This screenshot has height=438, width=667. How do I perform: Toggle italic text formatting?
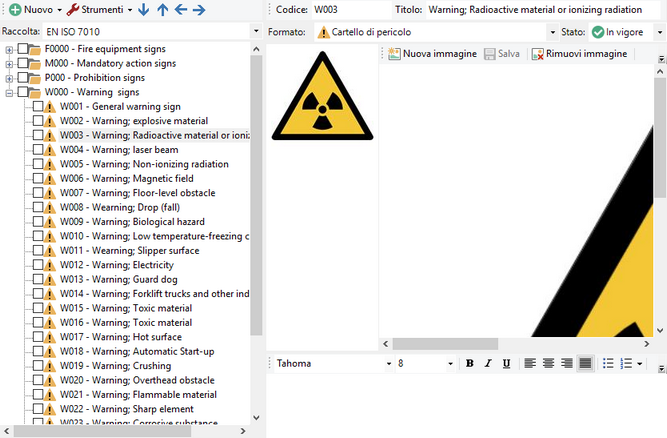[488, 363]
